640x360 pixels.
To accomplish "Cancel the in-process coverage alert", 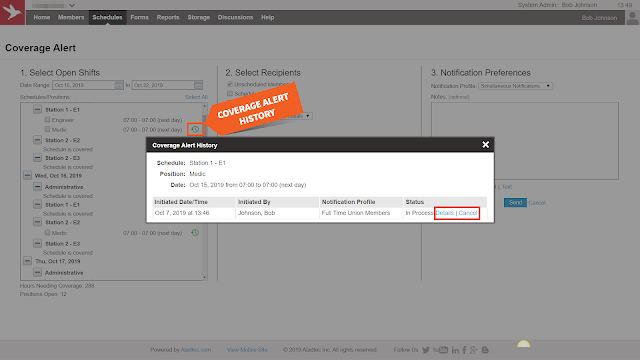I will 468,213.
